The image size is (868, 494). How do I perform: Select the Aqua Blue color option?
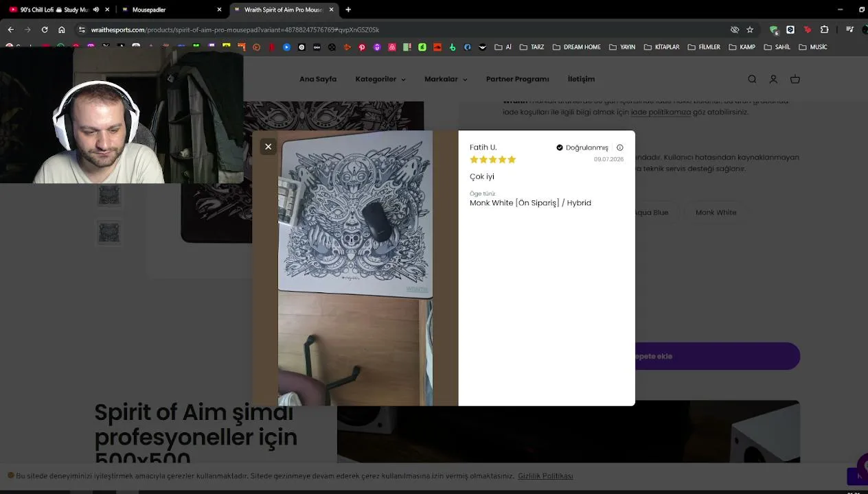click(x=650, y=213)
